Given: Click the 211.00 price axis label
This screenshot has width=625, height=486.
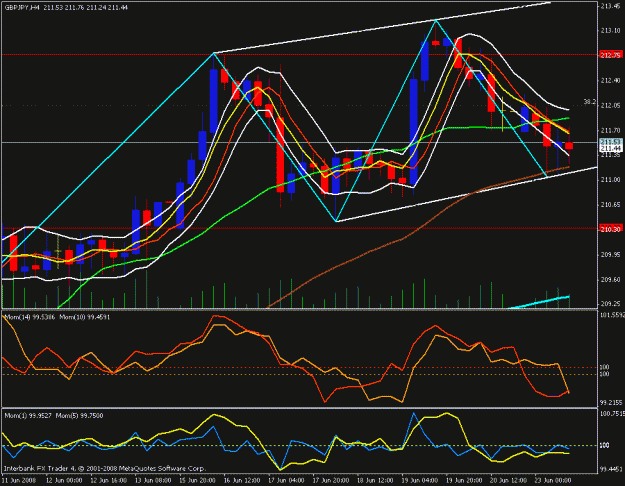Looking at the screenshot, I should (x=610, y=180).
